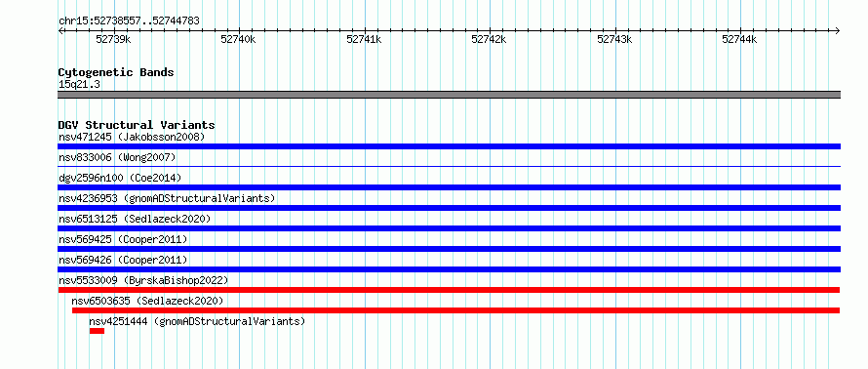Screen dimensions: 868x369
Task: Click the 15q21.3 band label
Action: [79, 85]
